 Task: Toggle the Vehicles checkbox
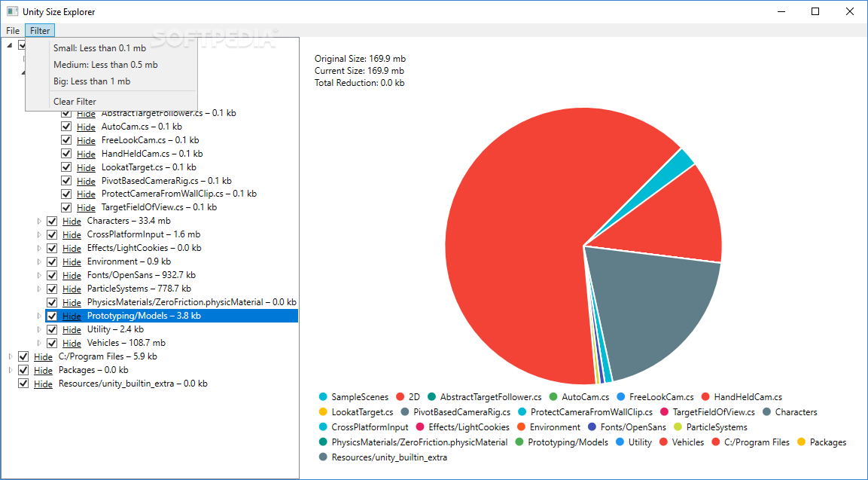(x=52, y=343)
